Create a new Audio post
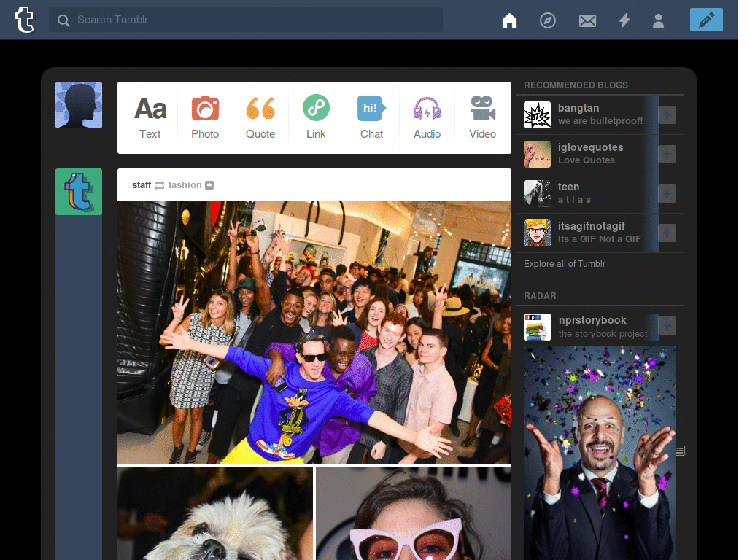The image size is (747, 560). (x=427, y=117)
